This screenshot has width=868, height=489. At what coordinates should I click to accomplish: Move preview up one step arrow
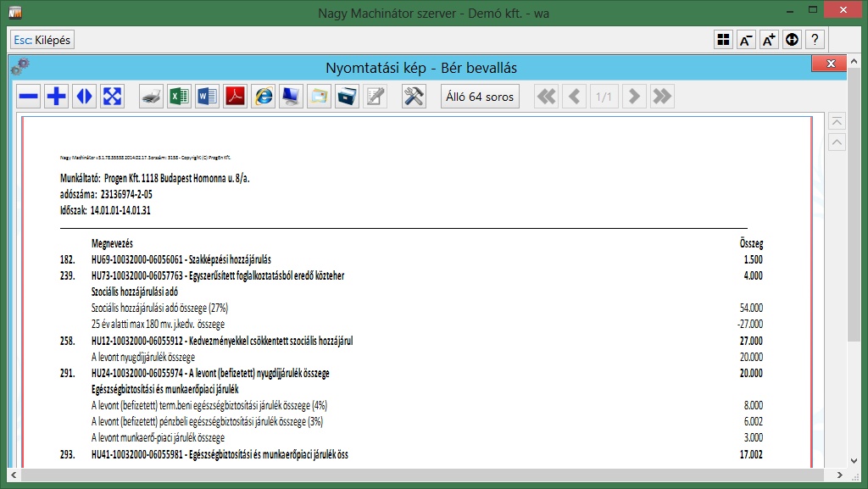click(837, 142)
